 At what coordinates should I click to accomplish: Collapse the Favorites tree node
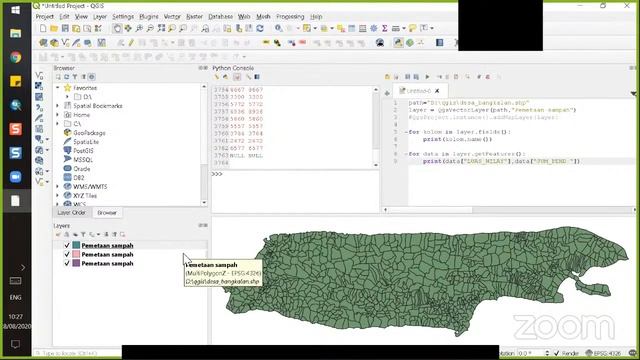pos(58,87)
